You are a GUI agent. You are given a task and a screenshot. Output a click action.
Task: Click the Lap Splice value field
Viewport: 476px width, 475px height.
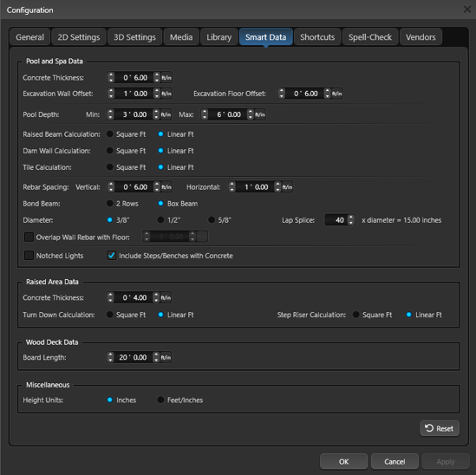coord(336,220)
